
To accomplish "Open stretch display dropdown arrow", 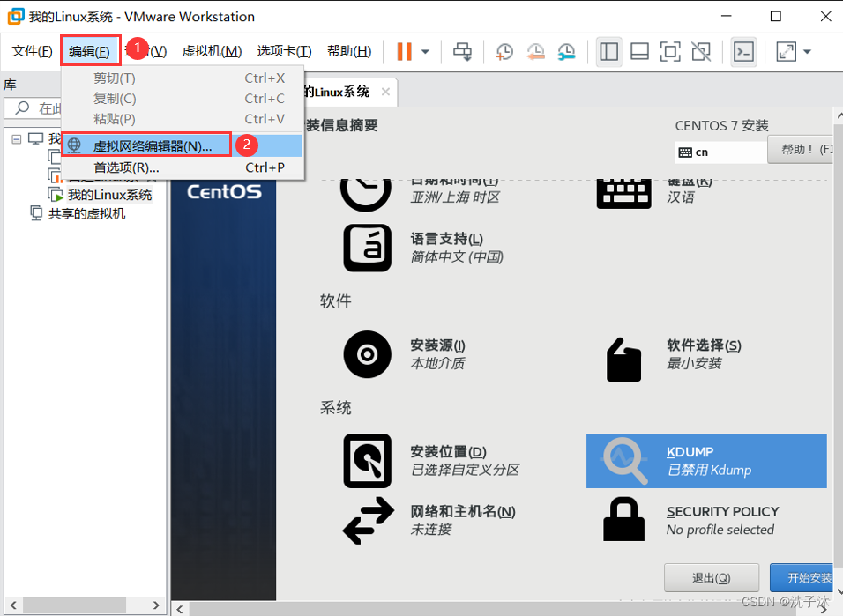I will point(807,52).
